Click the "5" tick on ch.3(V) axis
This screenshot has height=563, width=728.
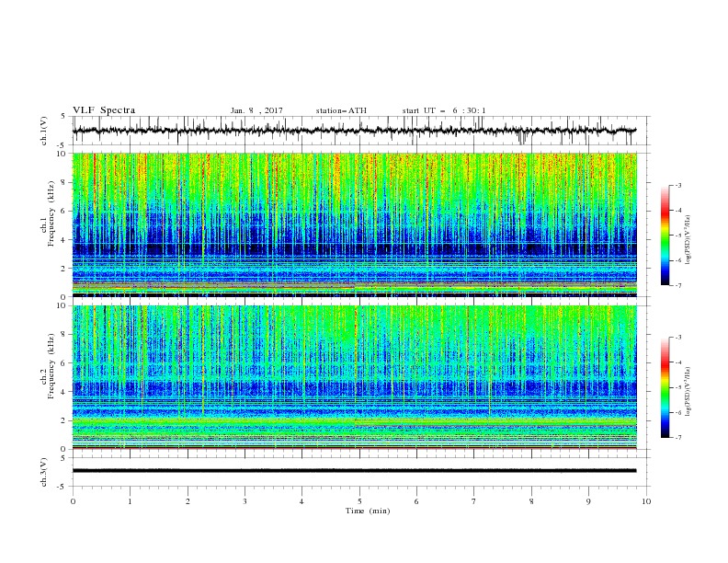pos(63,458)
